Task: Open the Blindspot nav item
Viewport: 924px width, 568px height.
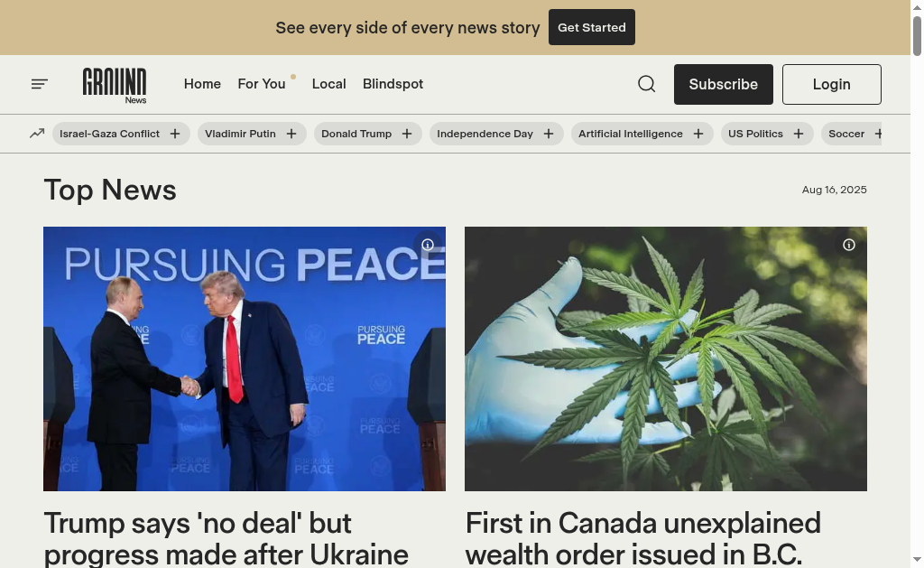Action: tap(393, 84)
